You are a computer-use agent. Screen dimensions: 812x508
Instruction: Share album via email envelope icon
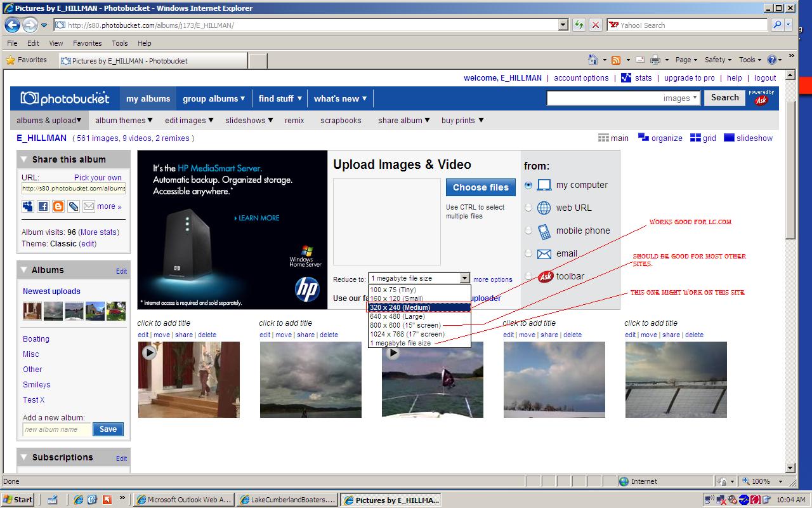(89, 206)
